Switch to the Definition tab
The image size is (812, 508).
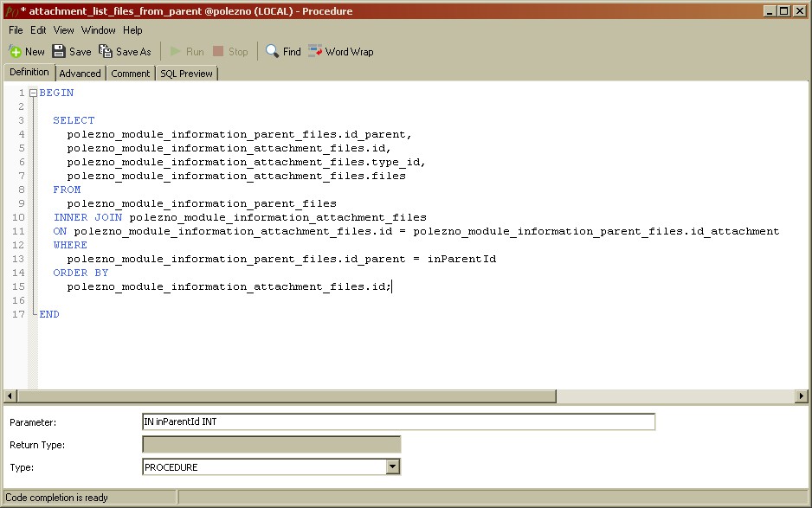point(29,73)
